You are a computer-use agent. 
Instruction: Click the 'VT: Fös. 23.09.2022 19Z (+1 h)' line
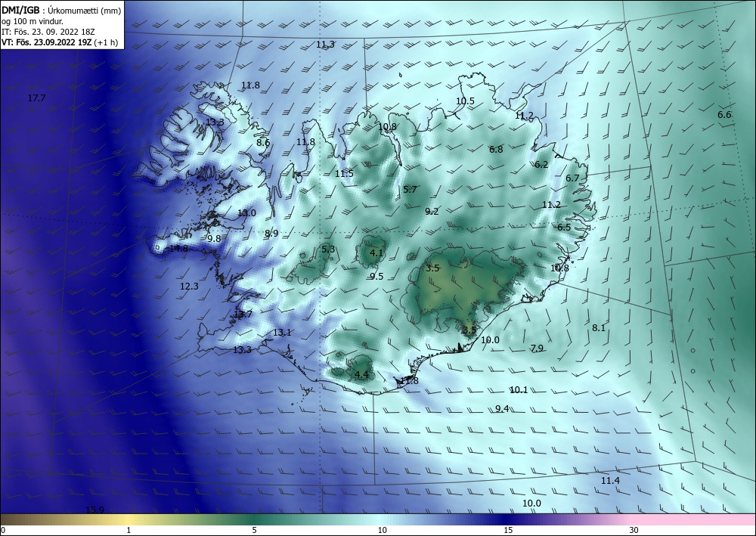60,42
